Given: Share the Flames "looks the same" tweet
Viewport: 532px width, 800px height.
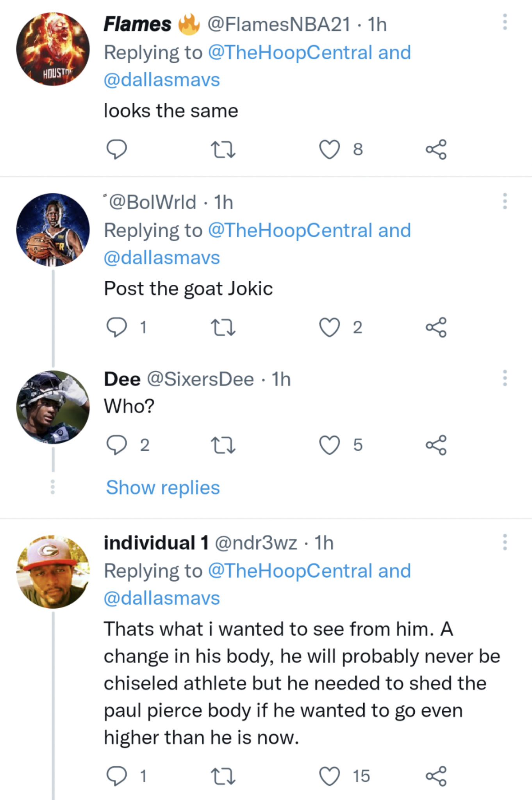Looking at the screenshot, I should pos(436,150).
